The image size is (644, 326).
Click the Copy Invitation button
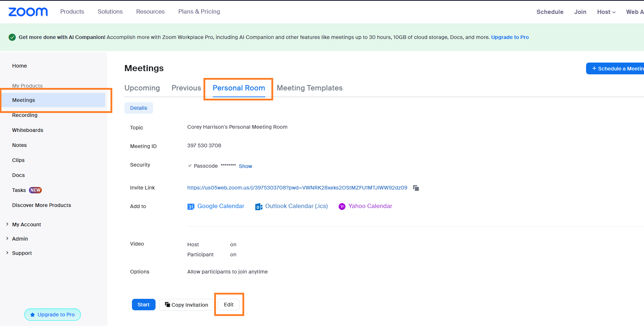pyautogui.click(x=186, y=305)
